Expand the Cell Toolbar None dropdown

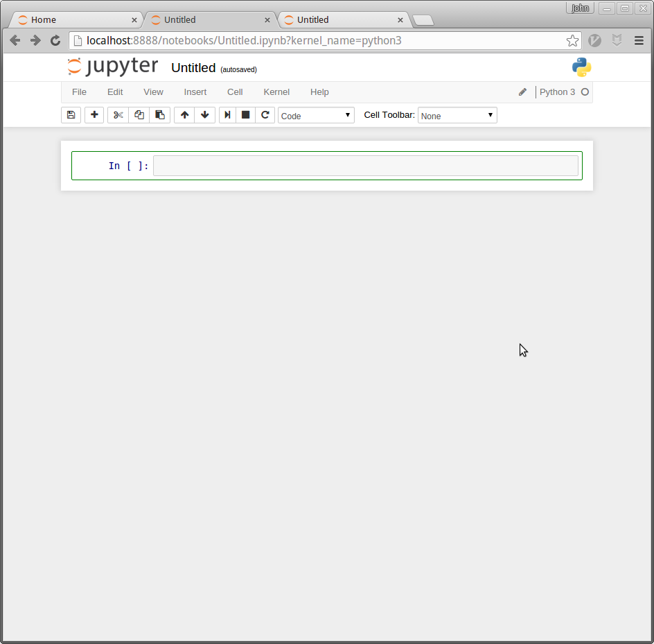click(x=457, y=116)
